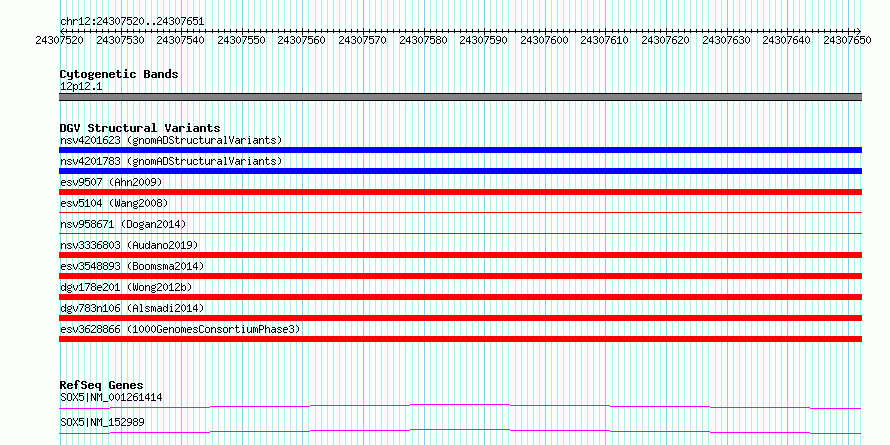Click ruler position 24307550

(x=241, y=40)
